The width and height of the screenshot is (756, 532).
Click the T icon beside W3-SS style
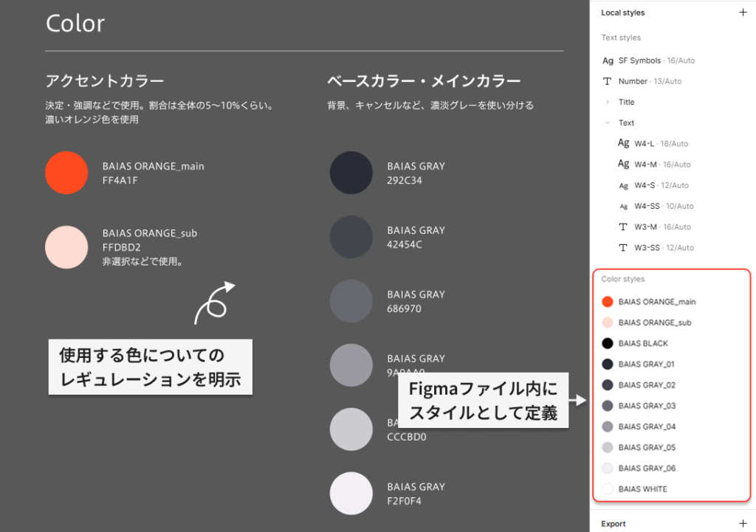tap(623, 248)
